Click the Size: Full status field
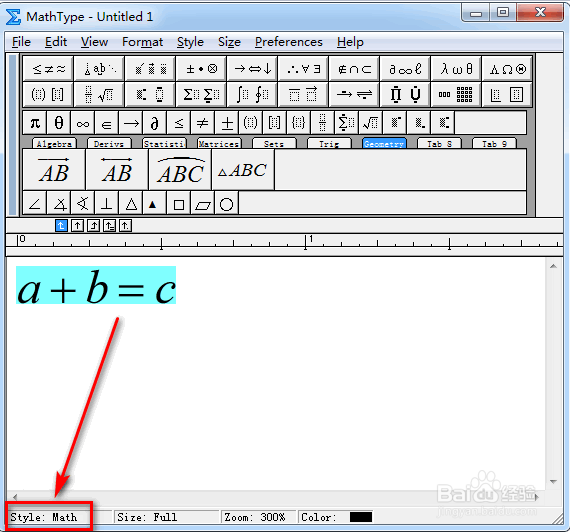570x532 pixels. click(x=166, y=517)
